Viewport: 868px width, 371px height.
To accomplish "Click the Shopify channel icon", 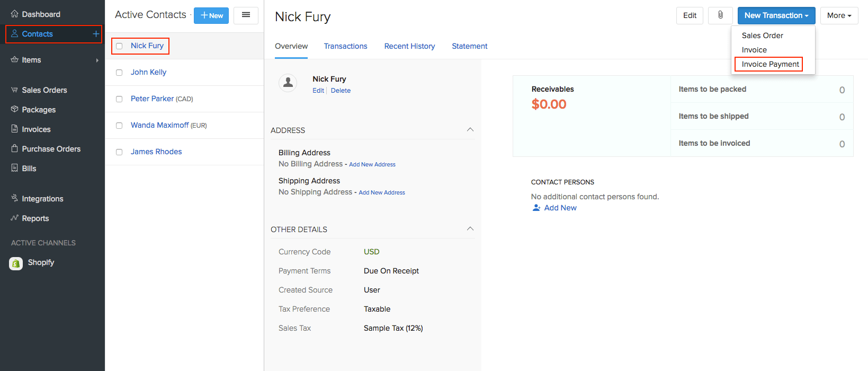I will pos(16,263).
